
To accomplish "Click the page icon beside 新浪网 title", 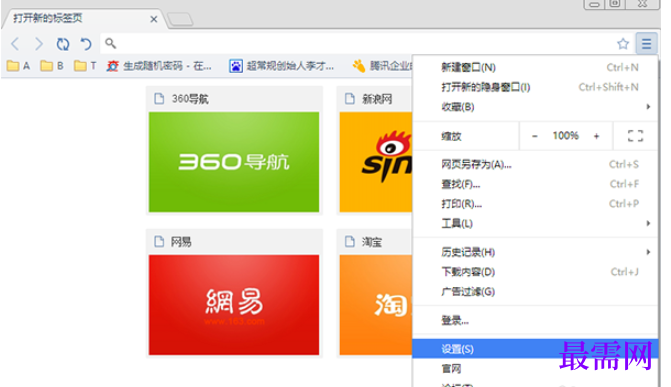I will (x=350, y=98).
